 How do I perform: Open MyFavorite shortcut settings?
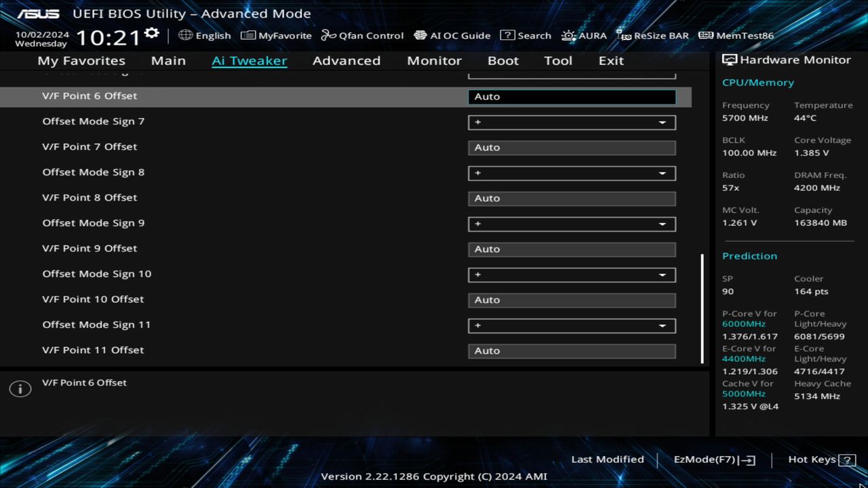276,35
